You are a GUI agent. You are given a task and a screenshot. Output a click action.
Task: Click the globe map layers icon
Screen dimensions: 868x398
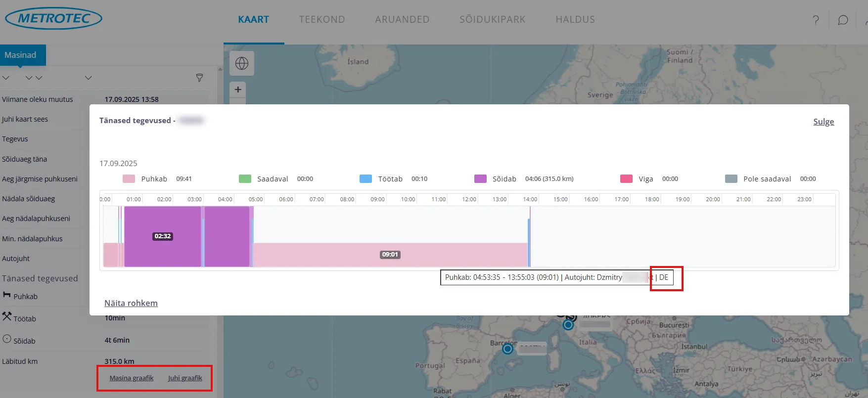tap(241, 63)
